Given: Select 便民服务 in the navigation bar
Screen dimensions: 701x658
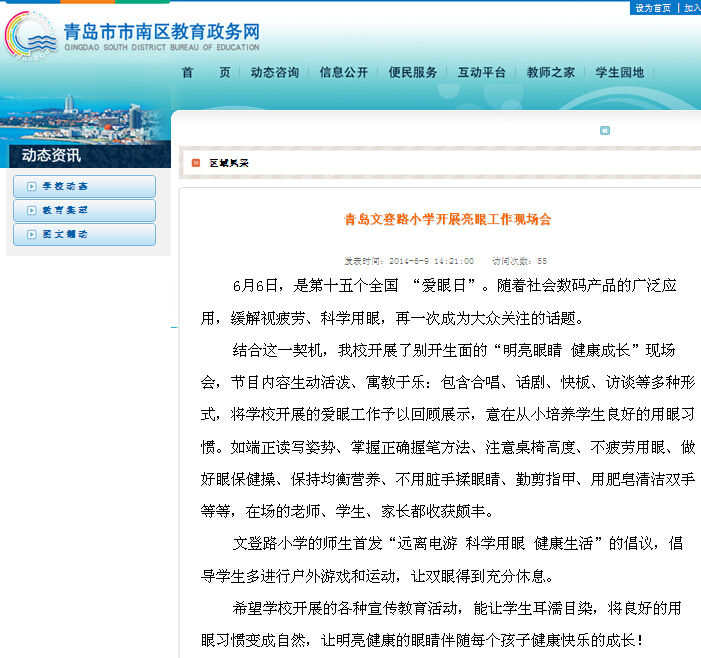Looking at the screenshot, I should (412, 72).
